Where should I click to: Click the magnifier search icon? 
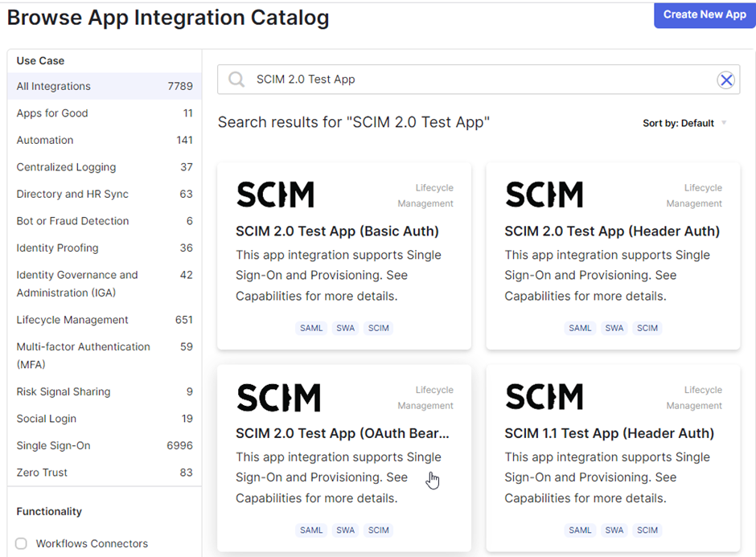236,80
